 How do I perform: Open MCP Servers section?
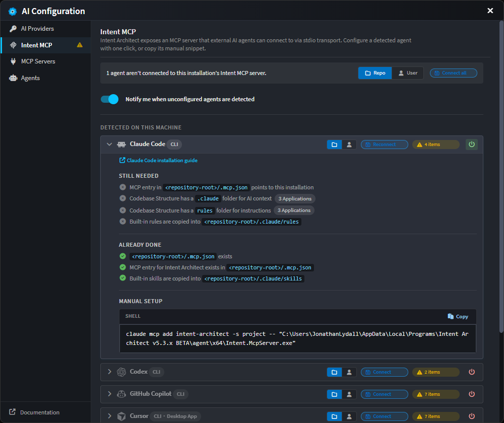pos(45,61)
